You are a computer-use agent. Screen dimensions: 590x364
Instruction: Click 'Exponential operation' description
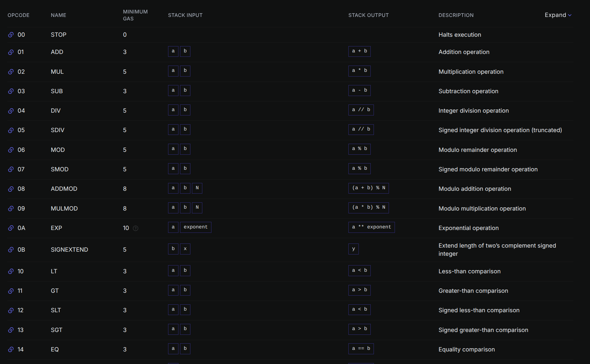pos(468,228)
